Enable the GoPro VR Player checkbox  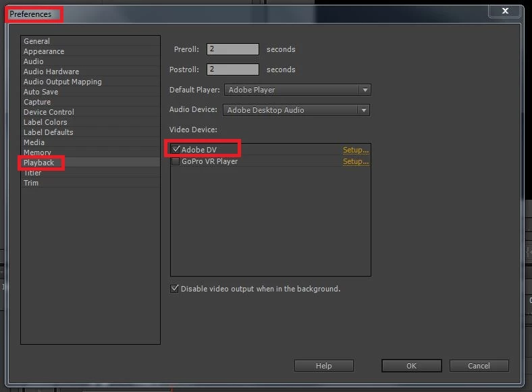point(176,161)
